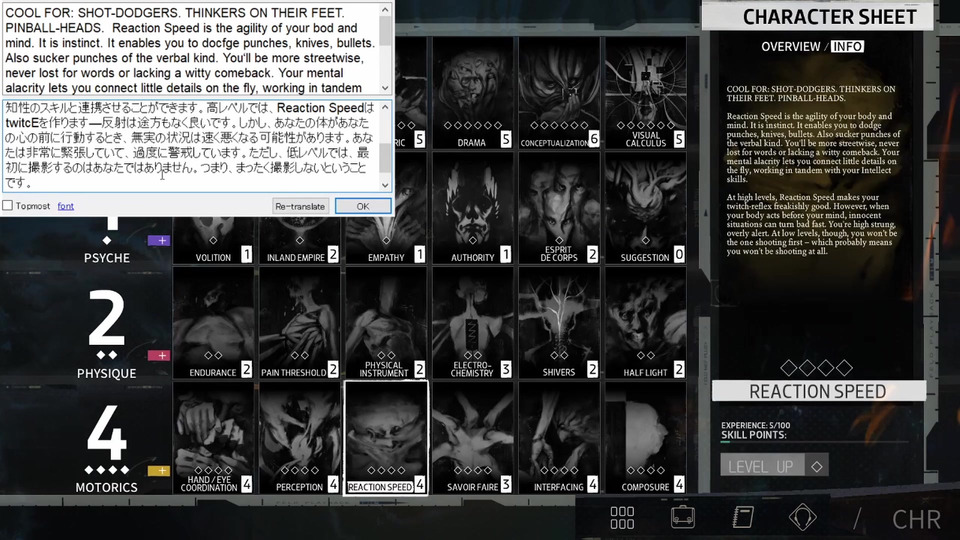Click the up arrow of the Japanese text scrollbar
The height and width of the screenshot is (540, 960).
click(385, 107)
